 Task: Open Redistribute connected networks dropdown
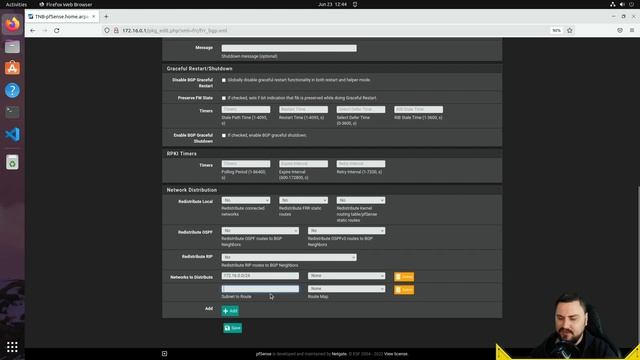[x=246, y=200]
